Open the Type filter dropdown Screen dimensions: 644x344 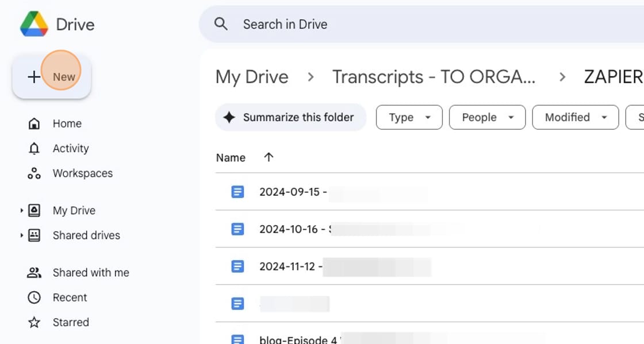(409, 117)
